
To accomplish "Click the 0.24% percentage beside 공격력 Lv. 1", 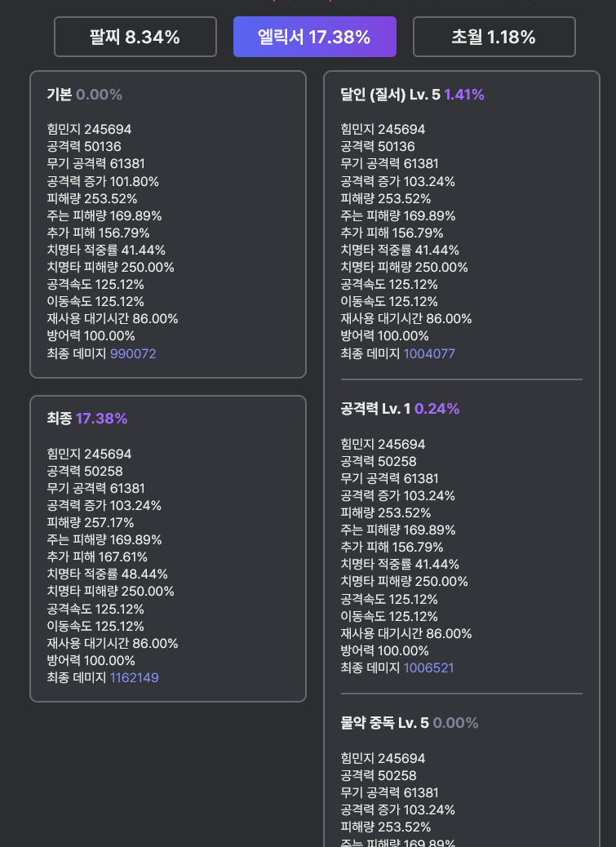I will (x=437, y=409).
